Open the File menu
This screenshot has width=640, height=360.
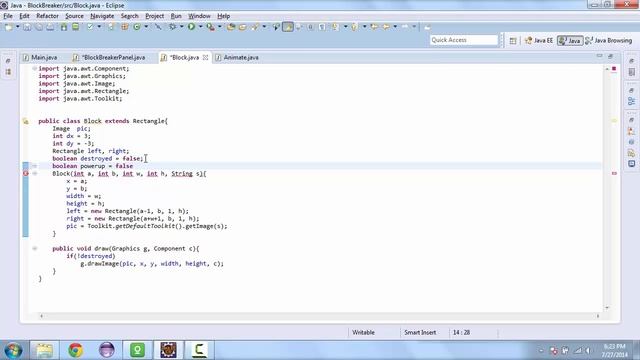[x=8, y=16]
